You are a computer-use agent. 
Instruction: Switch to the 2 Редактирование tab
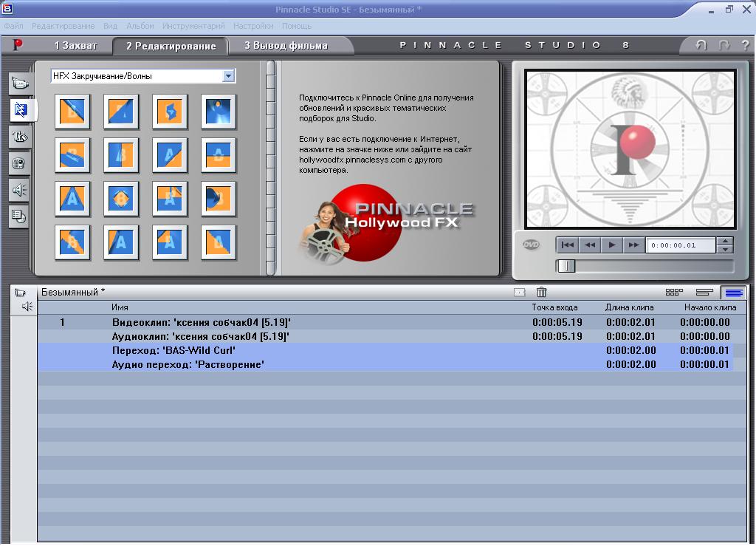(171, 47)
